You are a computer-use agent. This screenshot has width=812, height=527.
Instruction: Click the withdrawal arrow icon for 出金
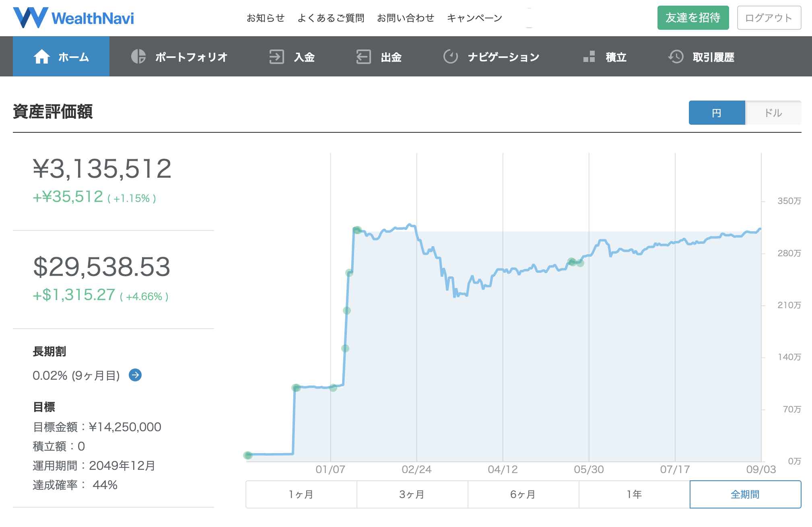pos(363,57)
